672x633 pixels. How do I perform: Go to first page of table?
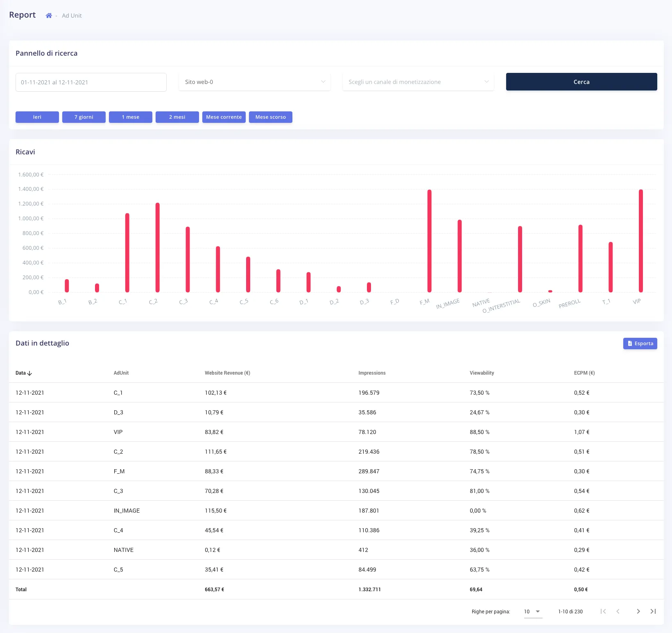[x=603, y=611]
